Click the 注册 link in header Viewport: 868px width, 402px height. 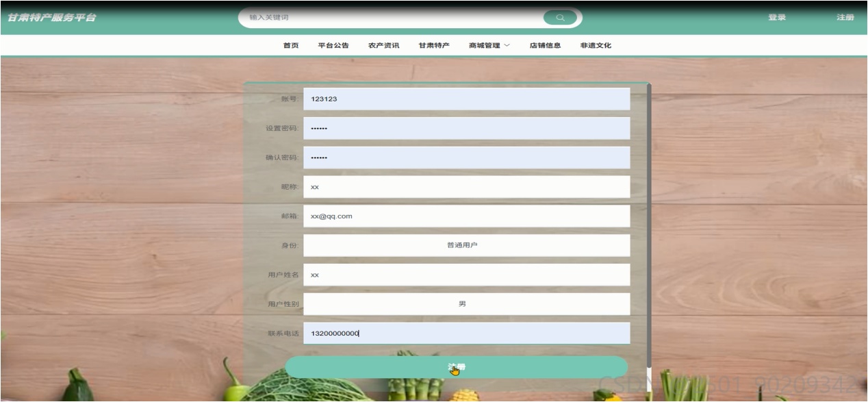tap(845, 18)
